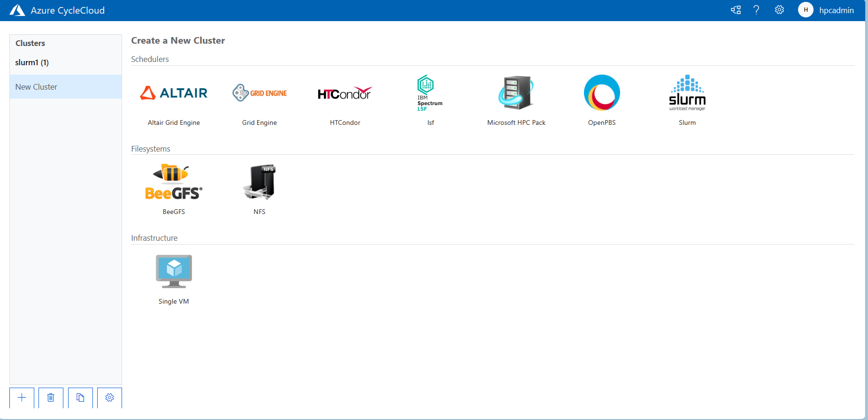Open the hpcadmin account menu

coord(836,10)
